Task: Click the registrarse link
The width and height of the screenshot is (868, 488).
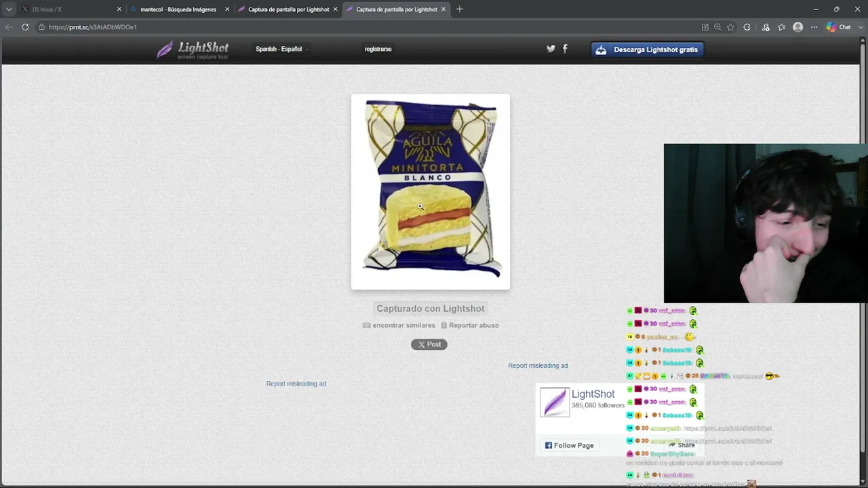Action: click(x=378, y=49)
